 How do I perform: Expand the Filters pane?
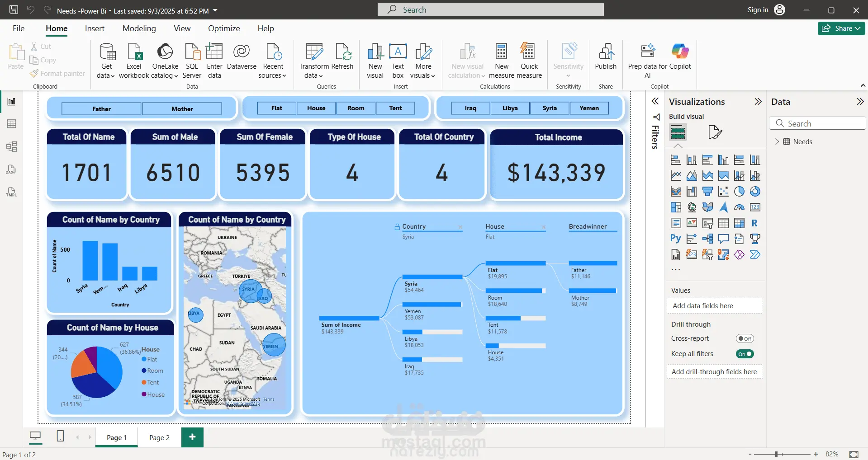(x=655, y=101)
